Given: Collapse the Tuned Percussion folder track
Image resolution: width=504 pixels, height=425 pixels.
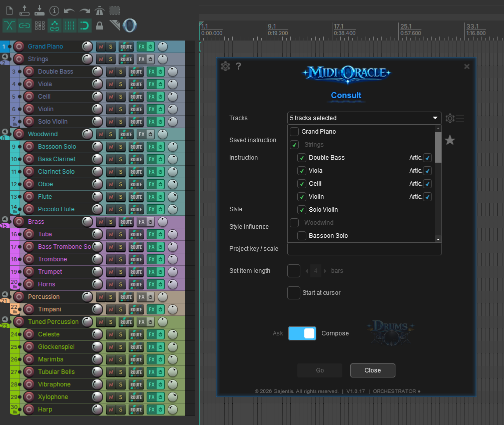Looking at the screenshot, I should 5,319.
